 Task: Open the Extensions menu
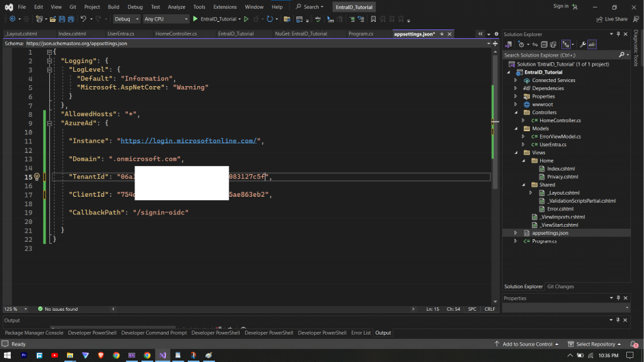[225, 6]
